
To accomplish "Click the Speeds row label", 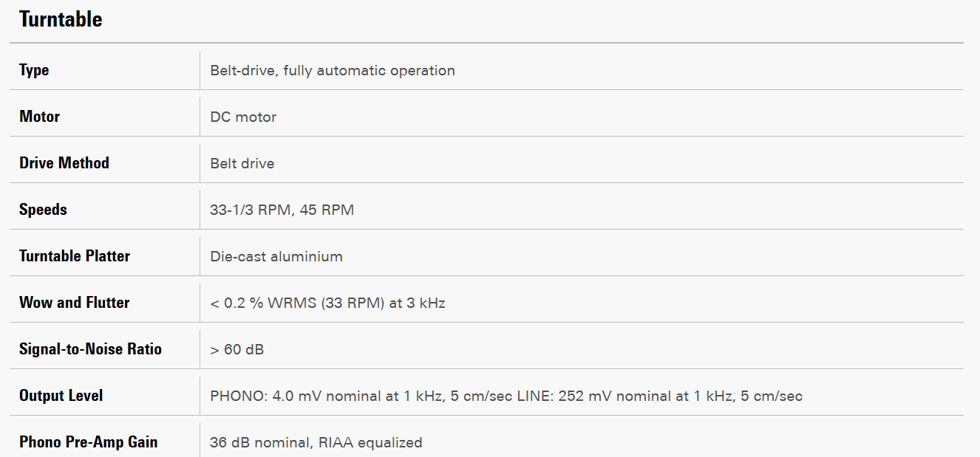I will click(43, 210).
